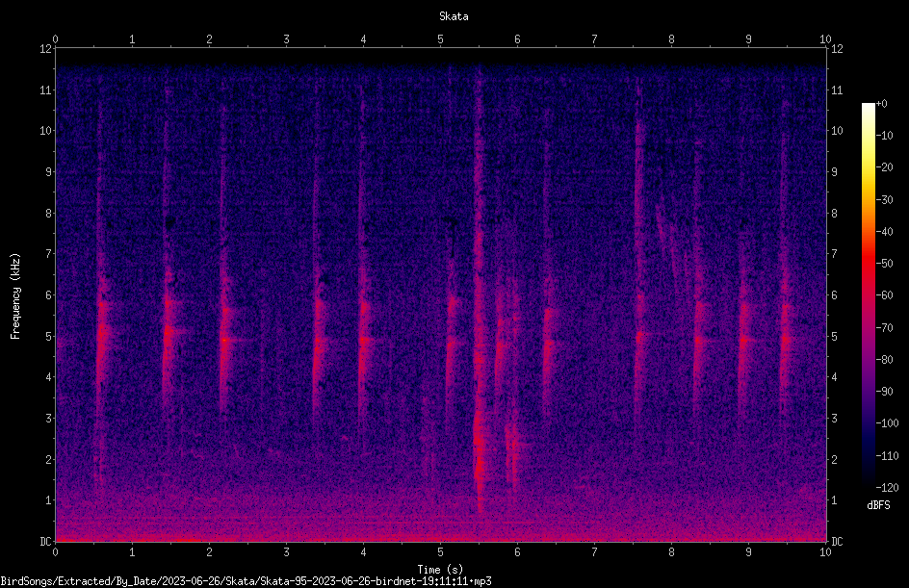Viewport: 909px width, 588px height.
Task: Click "6" on the top time axis
Action: pyautogui.click(x=517, y=39)
